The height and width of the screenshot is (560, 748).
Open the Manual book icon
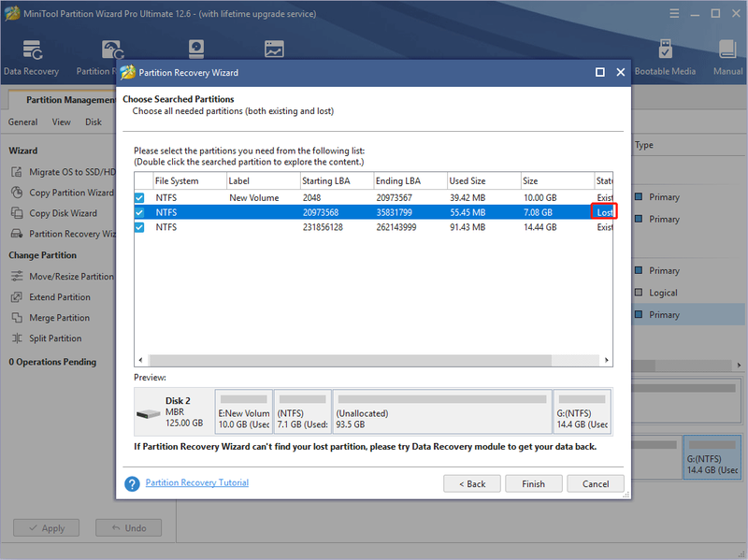click(727, 50)
